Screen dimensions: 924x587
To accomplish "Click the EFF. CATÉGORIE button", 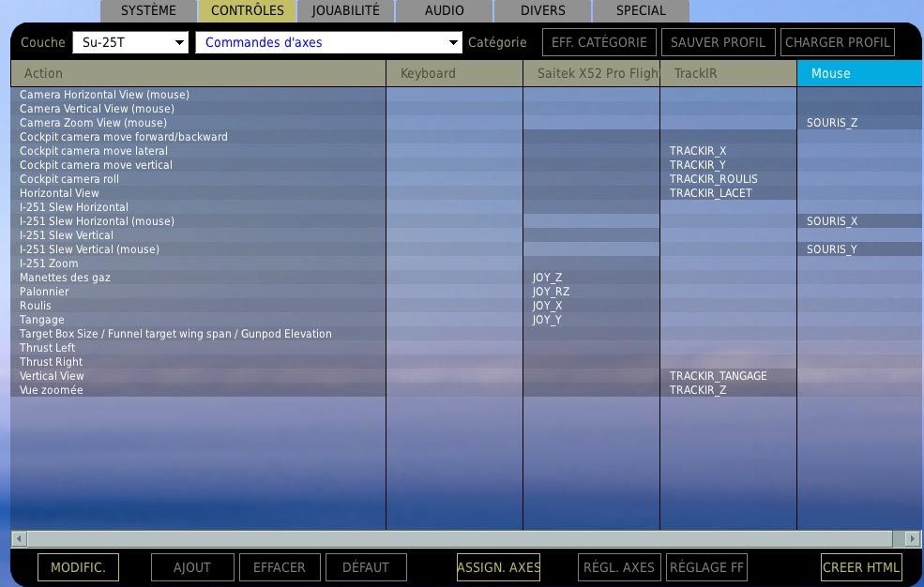I will (599, 42).
